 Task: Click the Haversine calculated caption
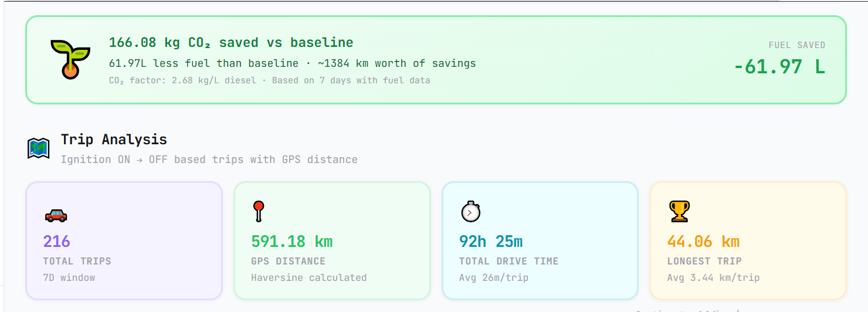(x=308, y=277)
